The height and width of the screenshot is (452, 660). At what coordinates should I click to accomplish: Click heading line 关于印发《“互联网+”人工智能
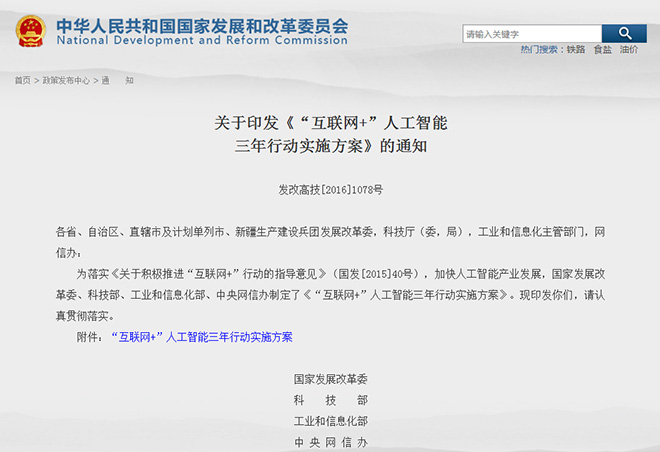tap(330, 123)
